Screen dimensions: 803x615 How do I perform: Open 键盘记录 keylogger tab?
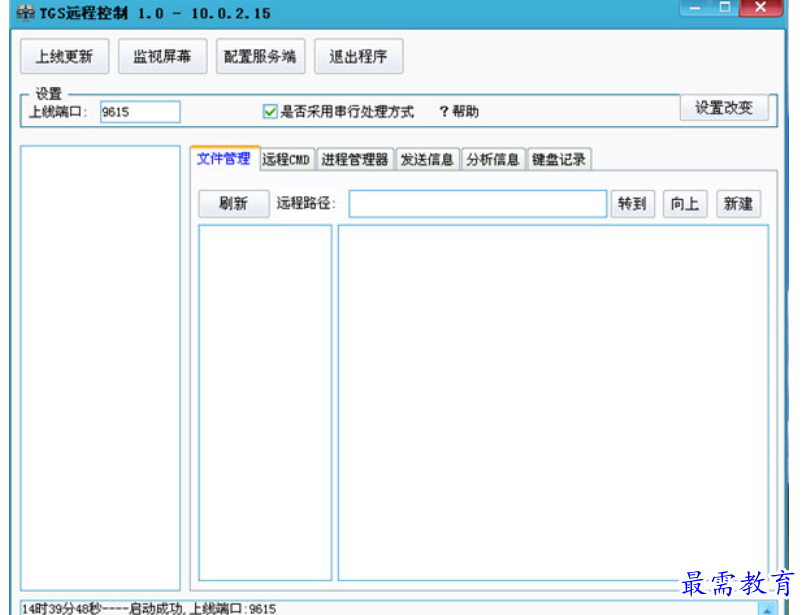[x=559, y=159]
